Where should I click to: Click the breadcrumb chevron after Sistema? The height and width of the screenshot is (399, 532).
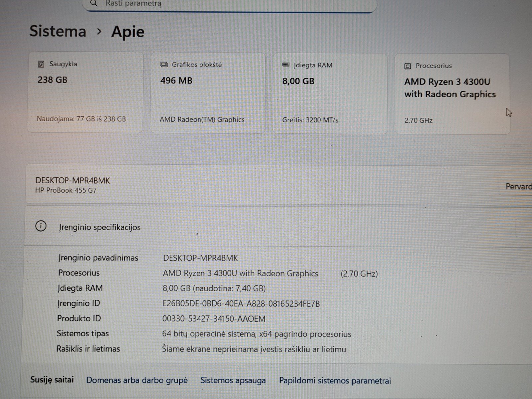[99, 31]
